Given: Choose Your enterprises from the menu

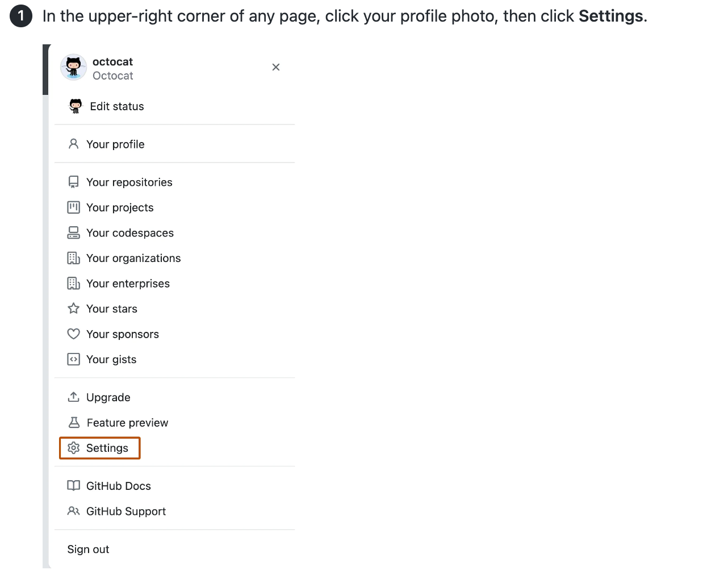Looking at the screenshot, I should (x=128, y=284).
